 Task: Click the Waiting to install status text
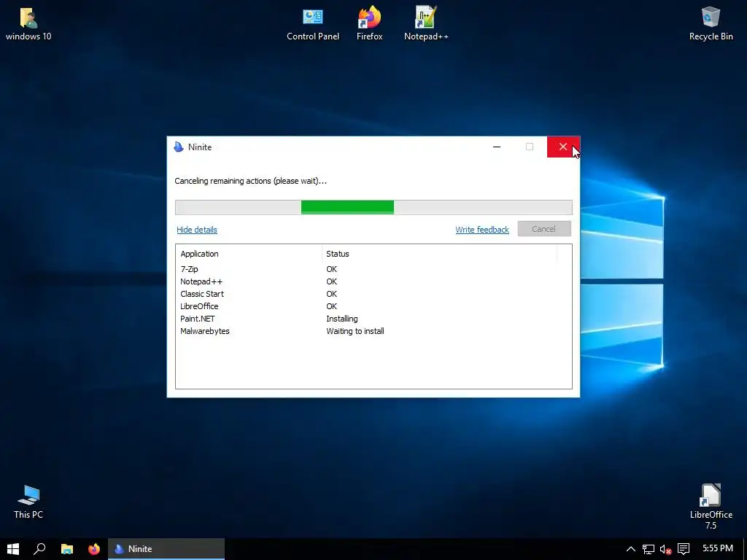coord(355,331)
